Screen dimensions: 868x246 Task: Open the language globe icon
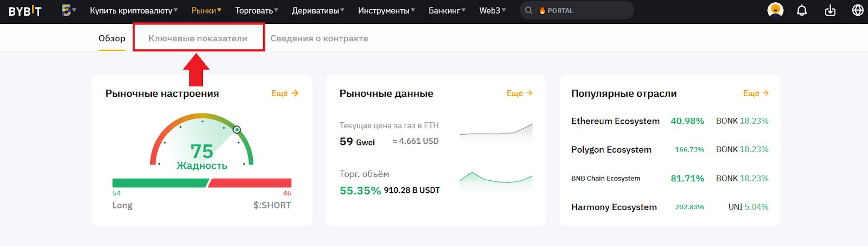point(858,10)
